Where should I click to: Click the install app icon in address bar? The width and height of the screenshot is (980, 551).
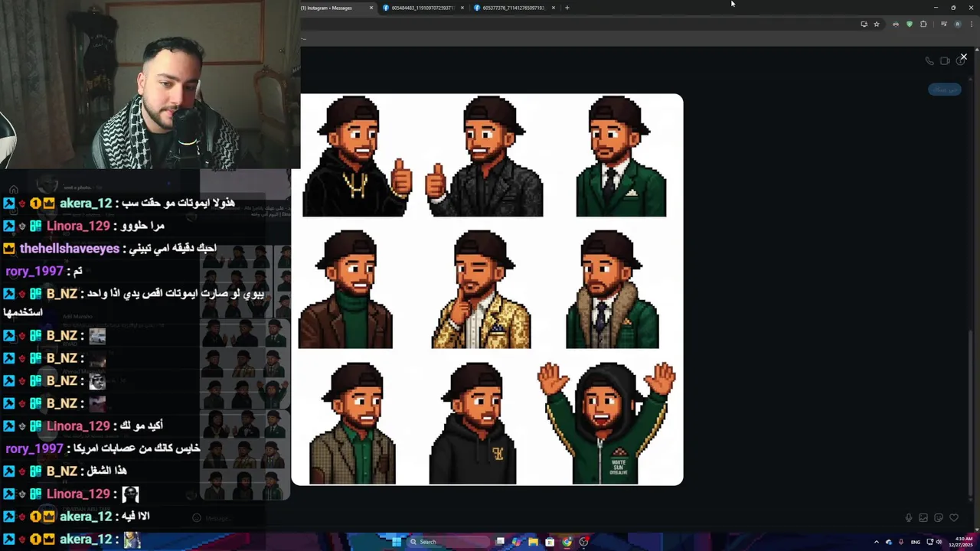point(864,24)
